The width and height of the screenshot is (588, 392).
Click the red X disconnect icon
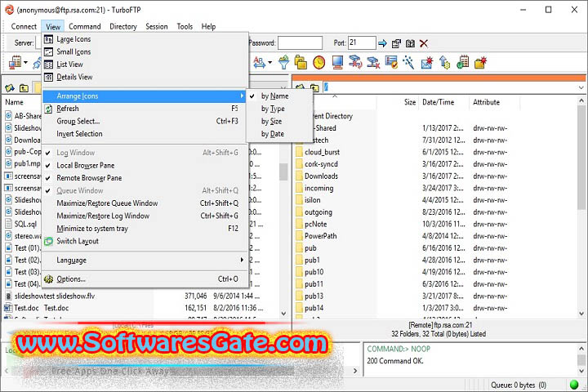tap(424, 43)
